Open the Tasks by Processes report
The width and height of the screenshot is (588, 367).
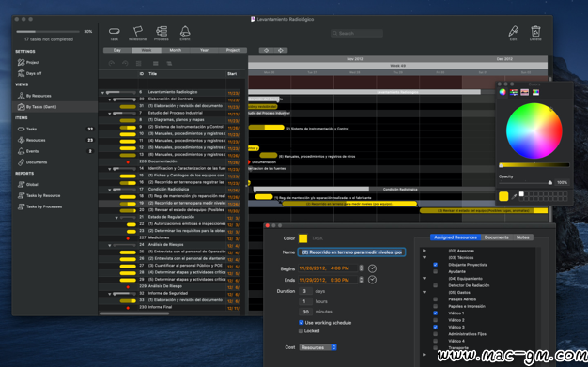point(39,206)
